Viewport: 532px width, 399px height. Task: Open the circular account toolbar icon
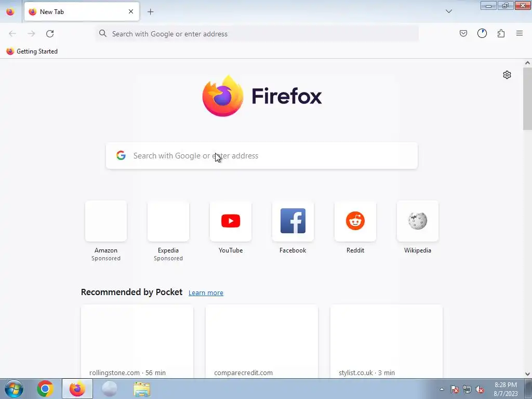(482, 33)
